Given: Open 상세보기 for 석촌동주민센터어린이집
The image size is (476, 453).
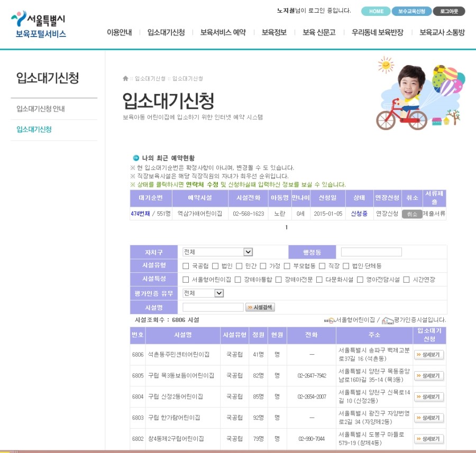Looking at the screenshot, I should pyautogui.click(x=428, y=355).
